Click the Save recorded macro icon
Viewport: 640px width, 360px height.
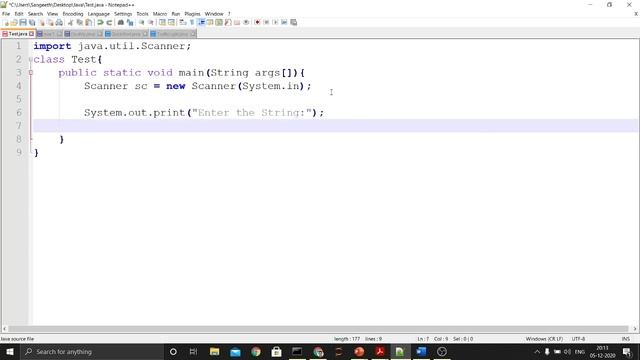click(x=293, y=22)
